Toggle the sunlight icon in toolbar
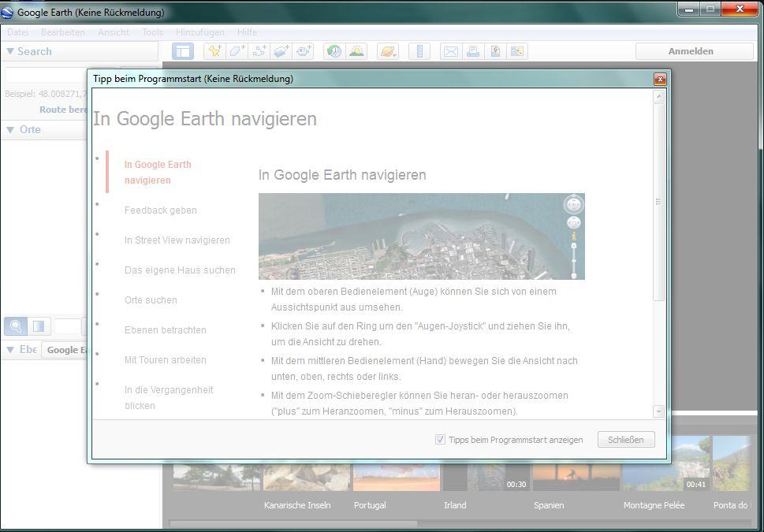The height and width of the screenshot is (532, 764). [x=356, y=51]
